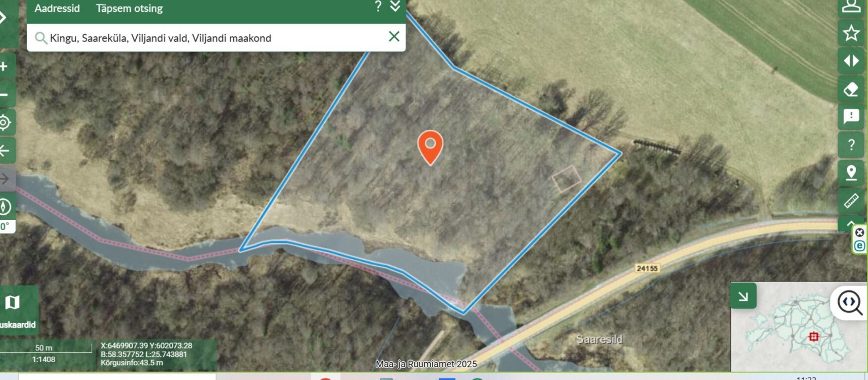Screen dimensions: 868x380
Task: Zoom in with the plus button
Action: (x=4, y=66)
